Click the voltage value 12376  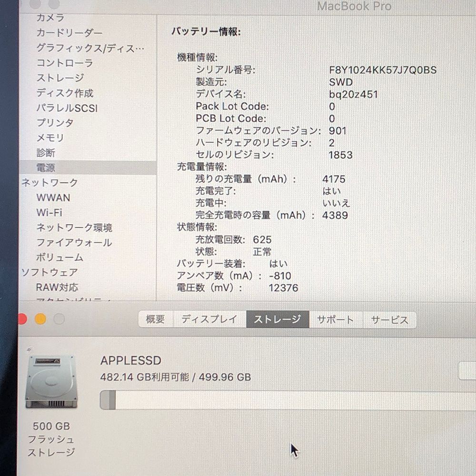coord(284,288)
